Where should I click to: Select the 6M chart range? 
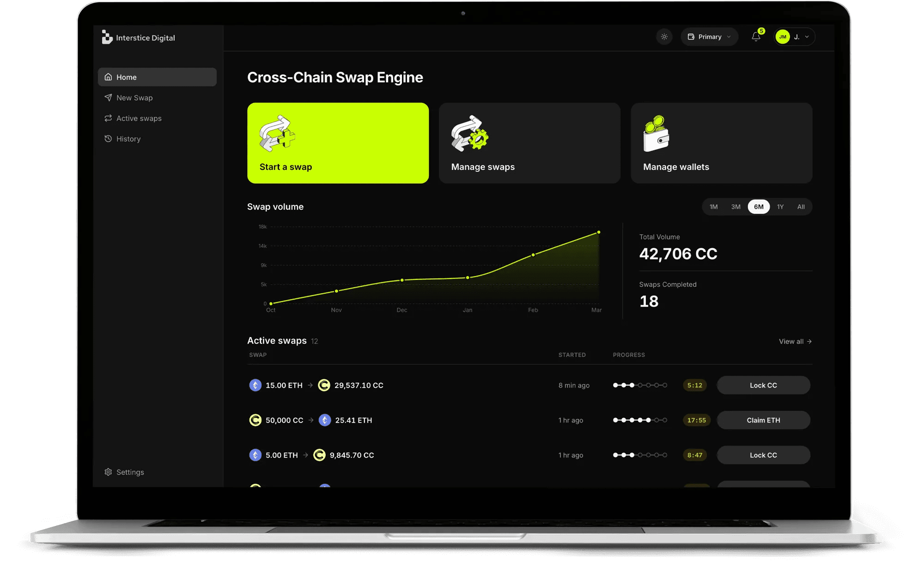pyautogui.click(x=759, y=207)
